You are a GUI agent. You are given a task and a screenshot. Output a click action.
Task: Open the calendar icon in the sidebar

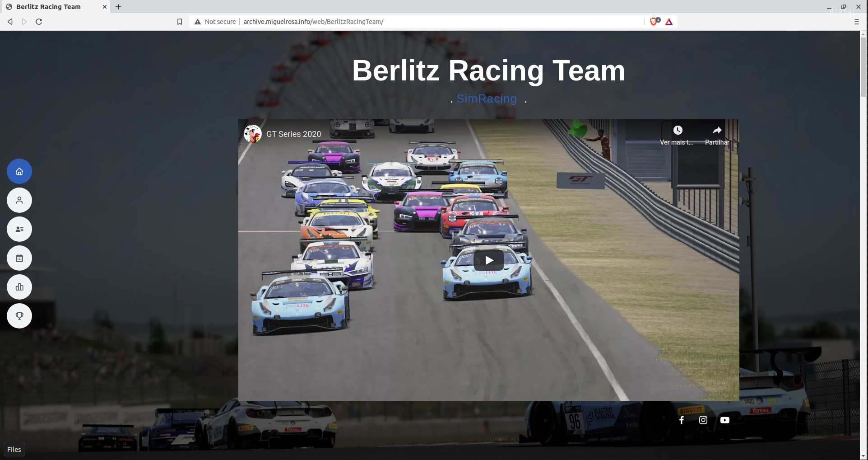(19, 258)
